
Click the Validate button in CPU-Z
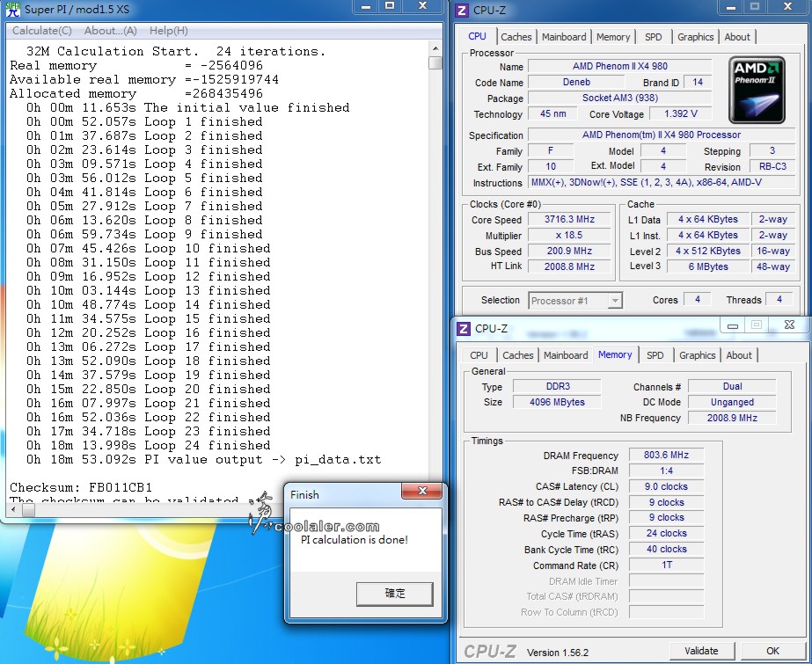[x=701, y=651]
